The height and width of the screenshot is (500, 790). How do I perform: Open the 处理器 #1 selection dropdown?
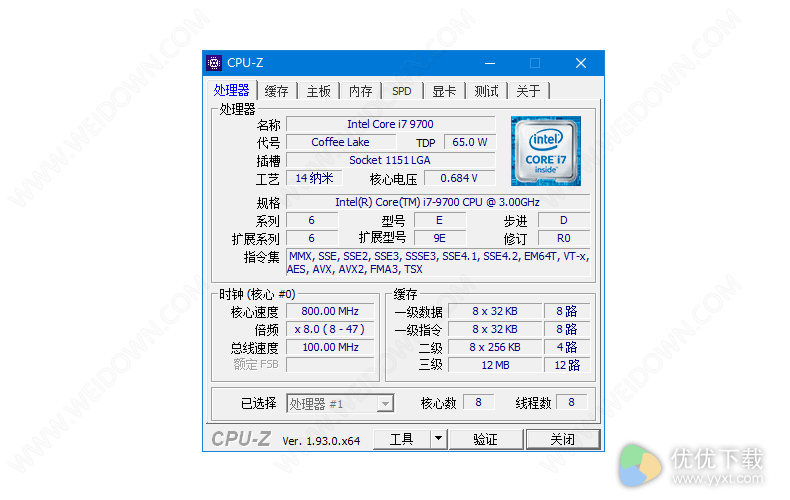click(x=385, y=403)
